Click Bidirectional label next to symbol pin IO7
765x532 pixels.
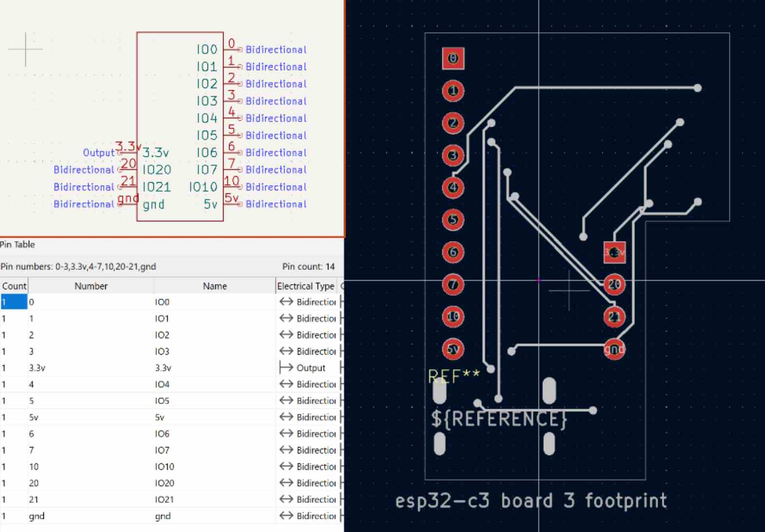click(276, 170)
